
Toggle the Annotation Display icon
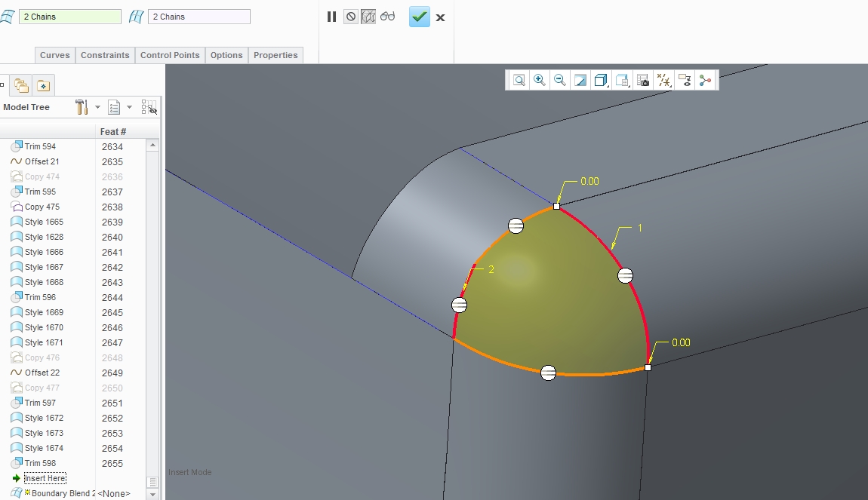(x=685, y=80)
